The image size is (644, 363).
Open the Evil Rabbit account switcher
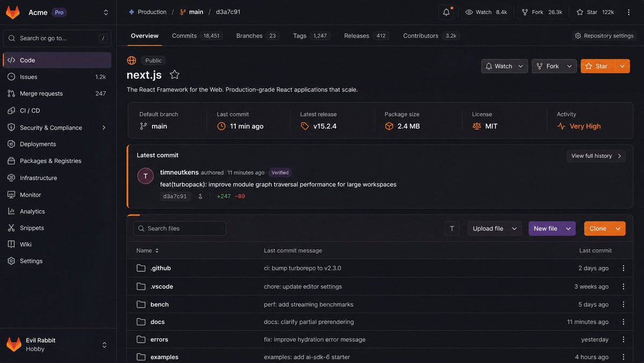tap(104, 345)
